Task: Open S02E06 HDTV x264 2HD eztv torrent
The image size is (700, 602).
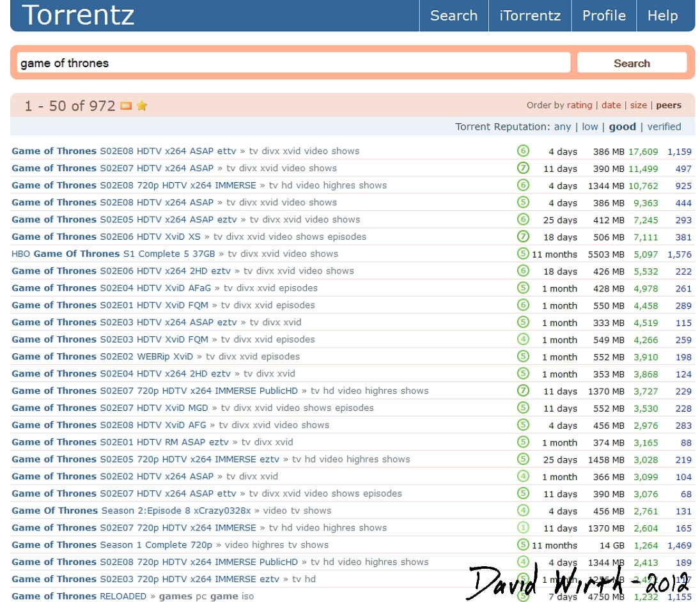Action: (121, 271)
